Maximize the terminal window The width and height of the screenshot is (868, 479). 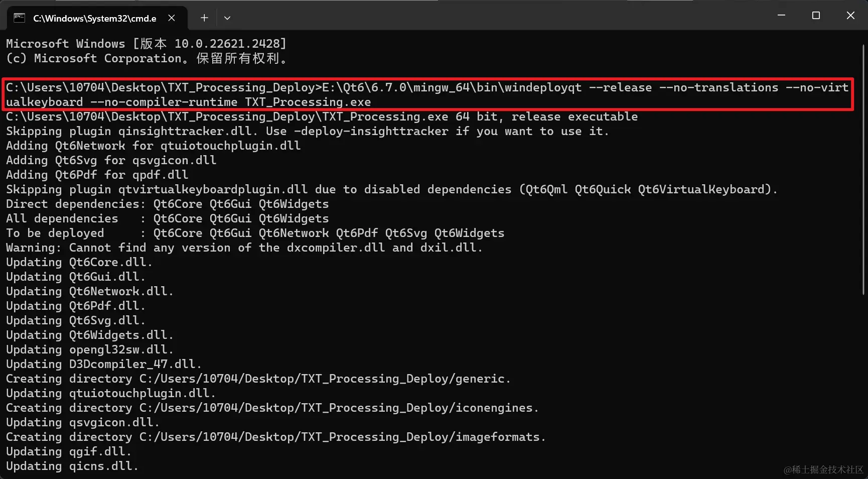(x=816, y=16)
